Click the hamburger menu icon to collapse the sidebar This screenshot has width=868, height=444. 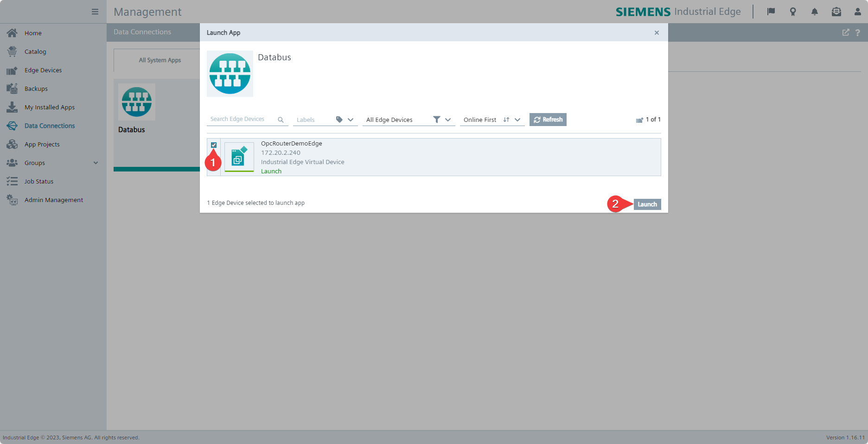[95, 12]
